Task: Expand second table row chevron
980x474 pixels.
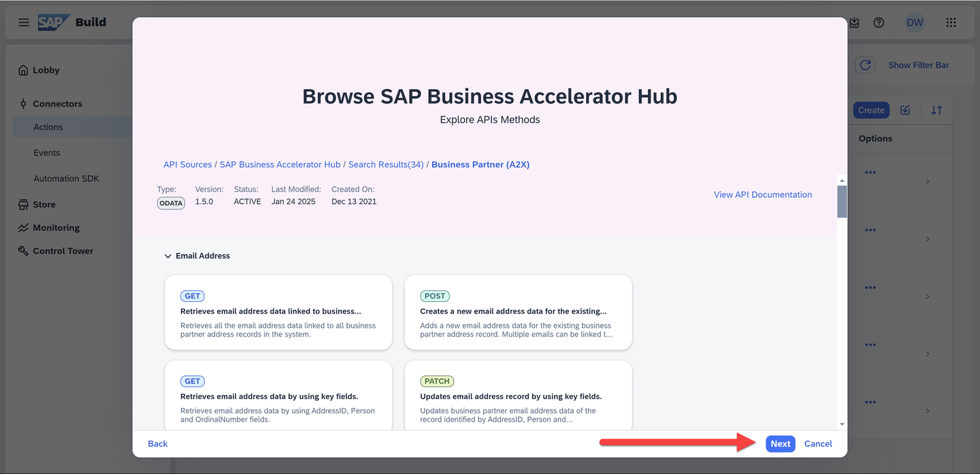Action: [928, 239]
